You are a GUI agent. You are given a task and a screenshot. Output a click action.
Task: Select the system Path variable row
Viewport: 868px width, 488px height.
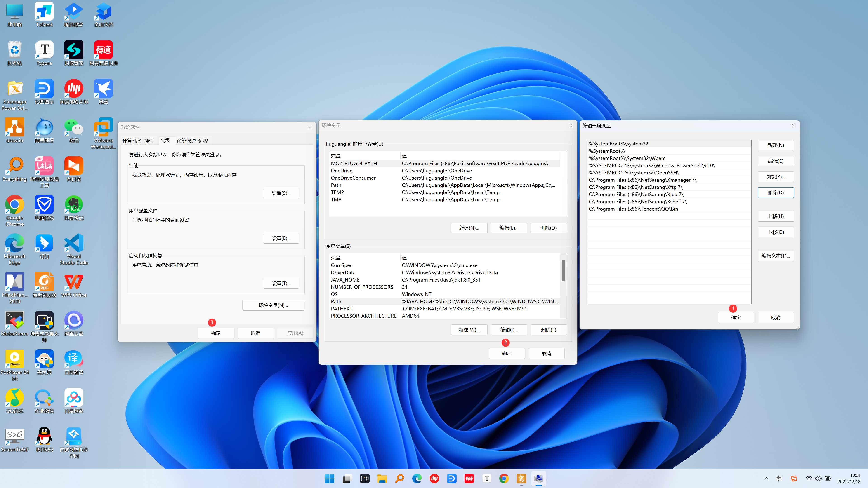pyautogui.click(x=444, y=301)
